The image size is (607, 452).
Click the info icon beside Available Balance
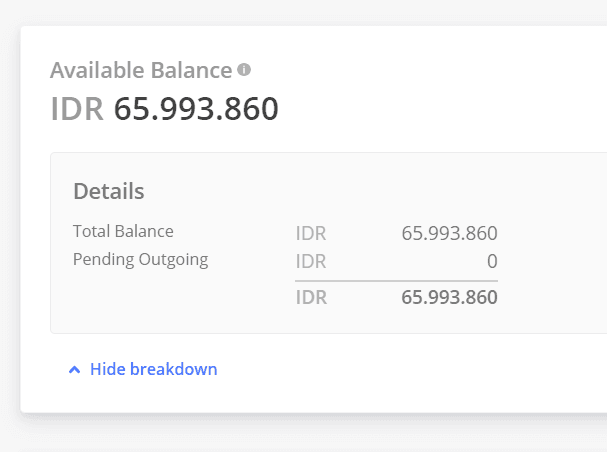coord(244,70)
